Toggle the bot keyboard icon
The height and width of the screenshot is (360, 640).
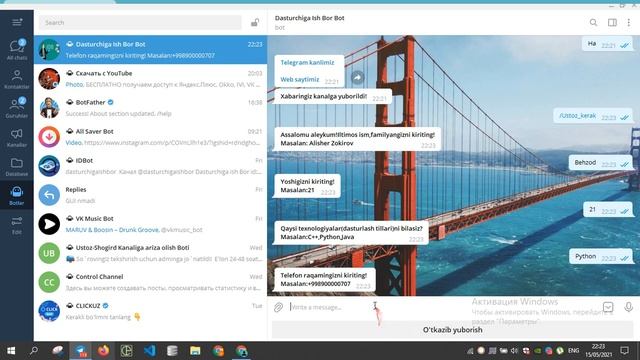(x=608, y=307)
